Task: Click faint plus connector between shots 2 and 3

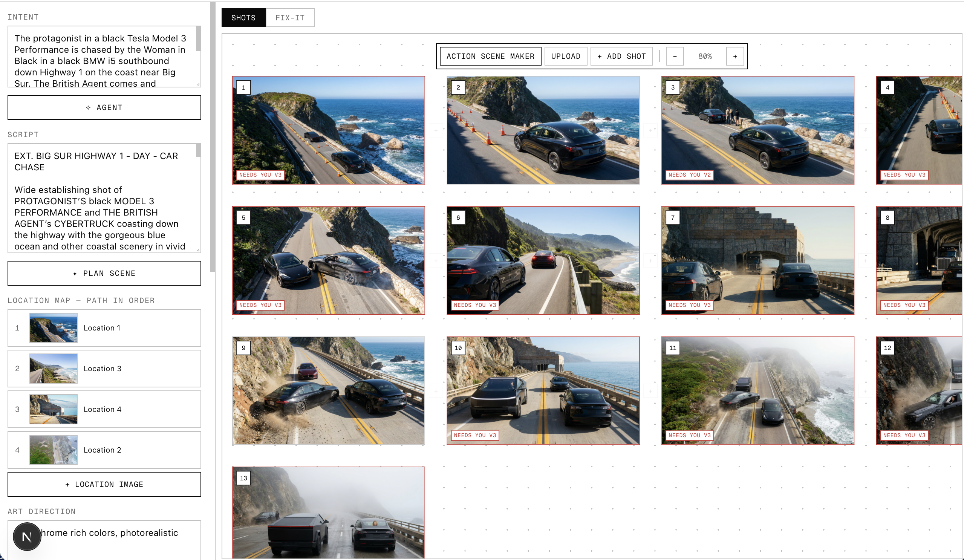Action: click(x=650, y=130)
